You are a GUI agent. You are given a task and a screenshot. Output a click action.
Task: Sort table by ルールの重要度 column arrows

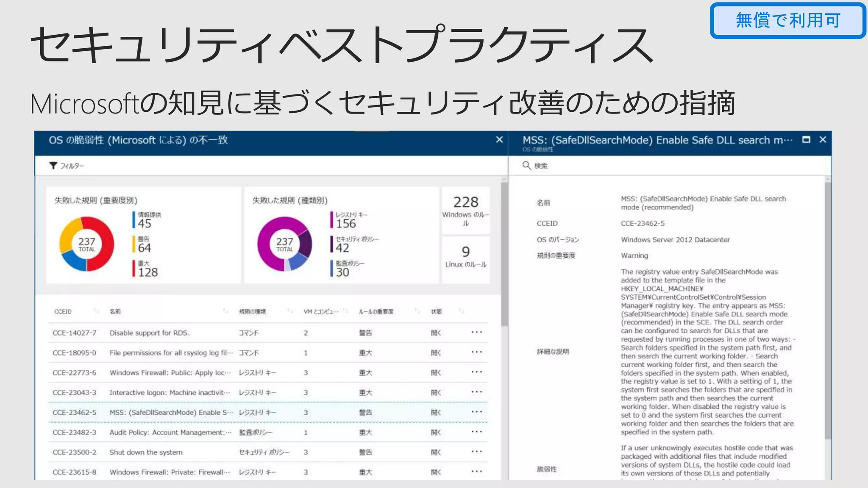(417, 311)
